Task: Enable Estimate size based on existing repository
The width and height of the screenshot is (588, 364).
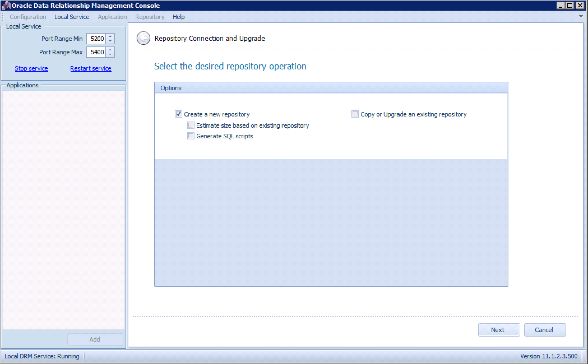Action: pyautogui.click(x=191, y=125)
